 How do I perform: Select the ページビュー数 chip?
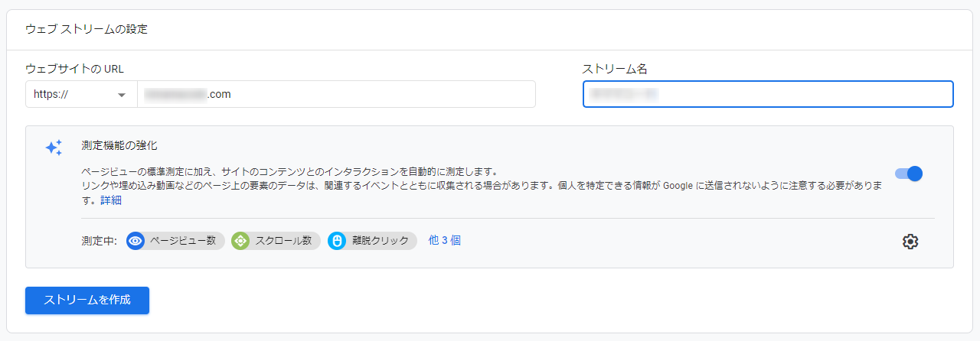tap(175, 241)
